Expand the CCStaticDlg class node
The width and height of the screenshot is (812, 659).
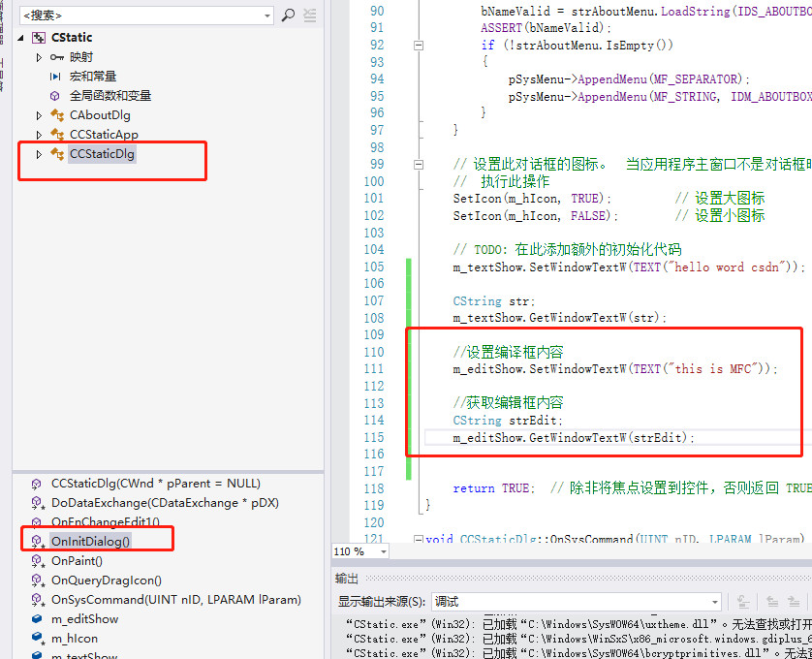[39, 154]
